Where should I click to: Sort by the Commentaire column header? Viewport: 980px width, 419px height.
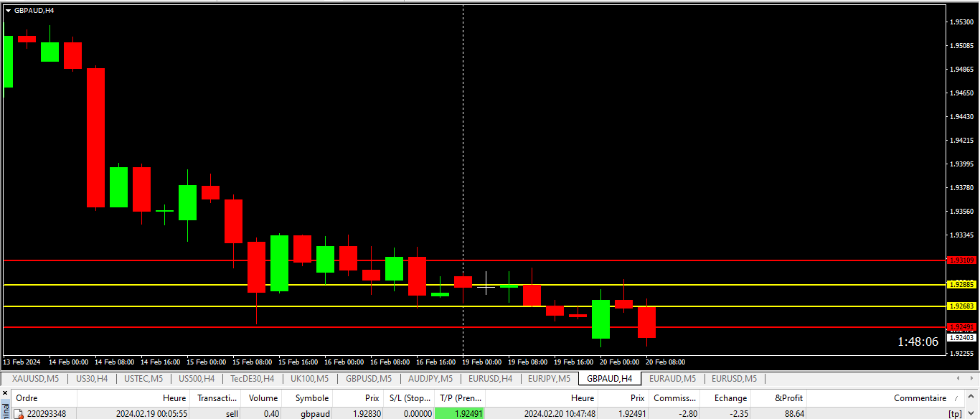point(920,397)
